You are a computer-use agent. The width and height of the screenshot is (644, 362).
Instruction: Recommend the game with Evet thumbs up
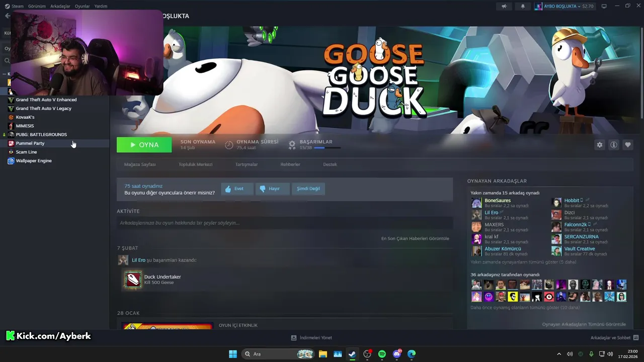pos(237,189)
